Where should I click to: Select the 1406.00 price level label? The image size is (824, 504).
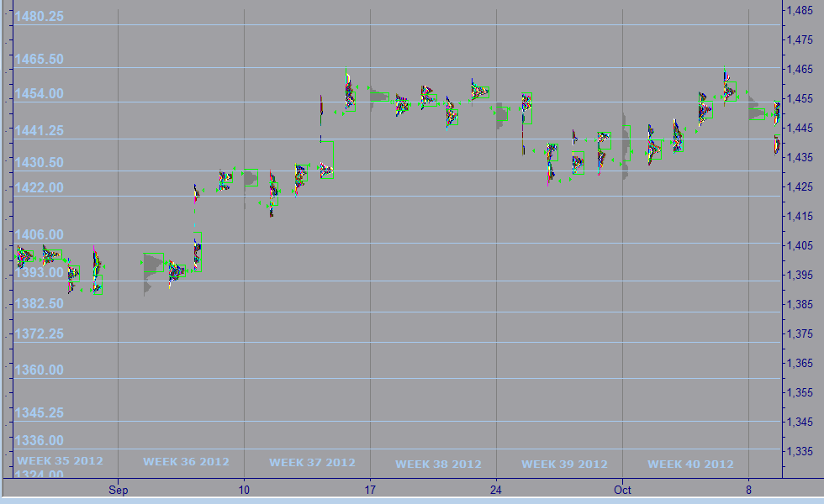[x=37, y=235]
